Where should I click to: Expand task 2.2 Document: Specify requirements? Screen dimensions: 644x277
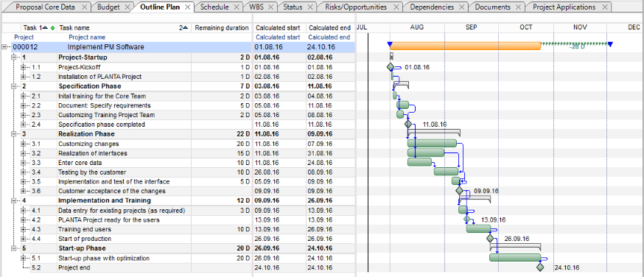(x=24, y=105)
